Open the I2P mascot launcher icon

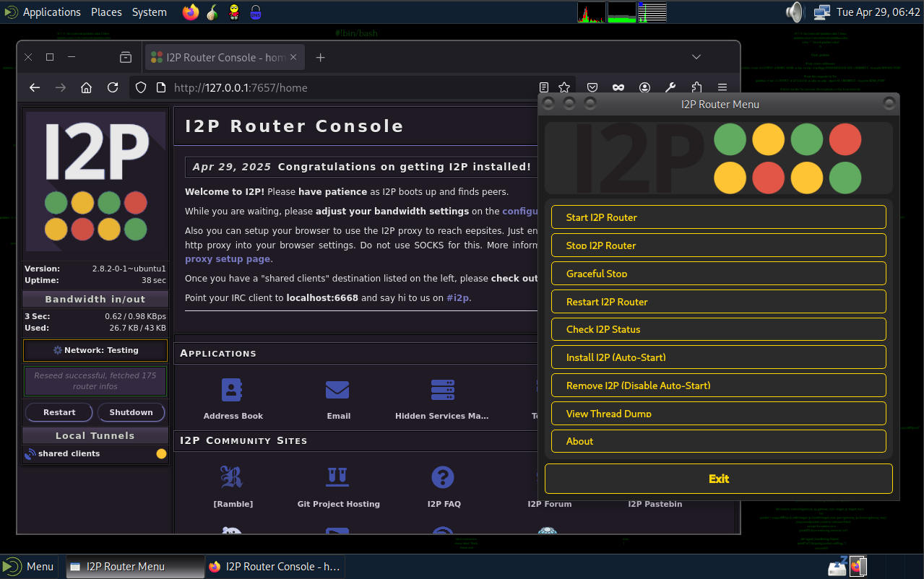234,12
